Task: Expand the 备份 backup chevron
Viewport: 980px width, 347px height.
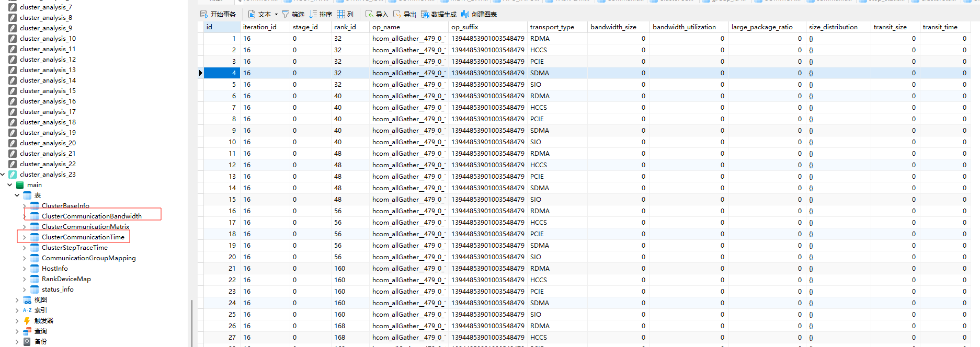Action: [x=17, y=342]
